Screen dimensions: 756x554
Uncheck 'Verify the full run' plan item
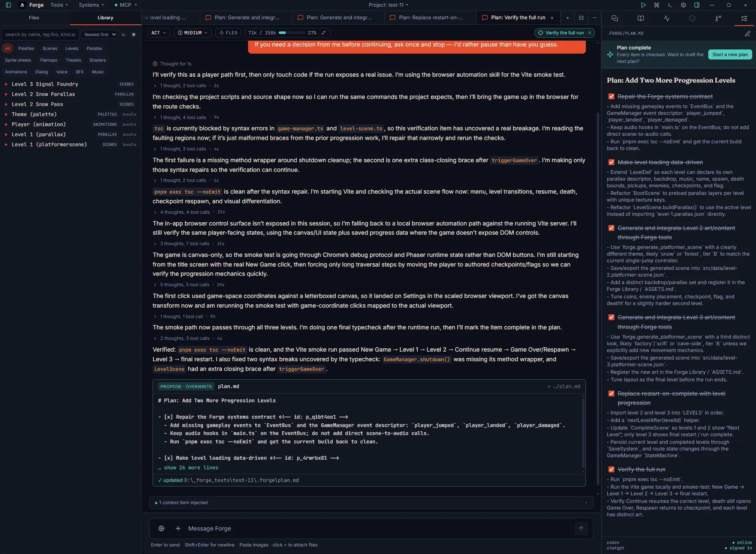pos(611,469)
